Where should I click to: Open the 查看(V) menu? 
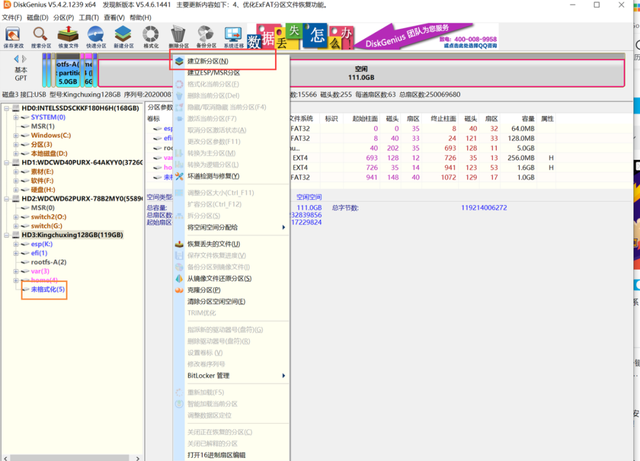[114, 18]
